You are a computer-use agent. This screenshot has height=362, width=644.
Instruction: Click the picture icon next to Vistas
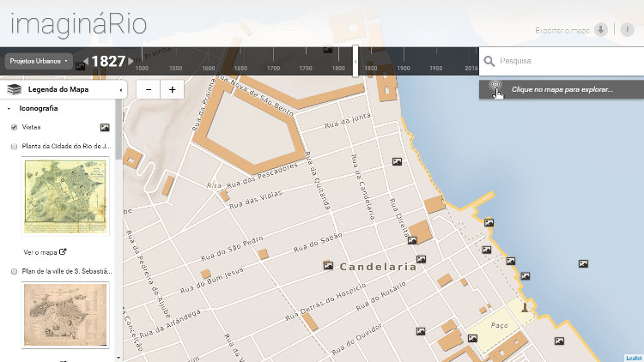tap(105, 128)
